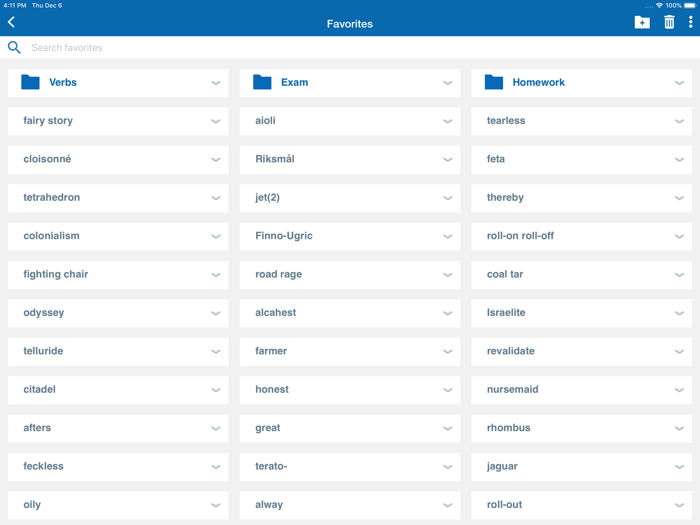This screenshot has width=700, height=525.
Task: Open the great favorite
Action: (x=350, y=428)
